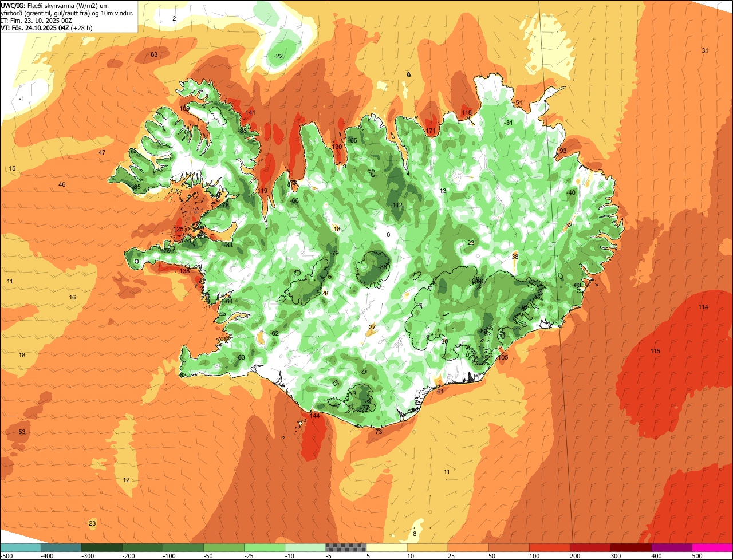Click the ocean value '114' in the east
This screenshot has width=733, height=560.
click(x=703, y=307)
